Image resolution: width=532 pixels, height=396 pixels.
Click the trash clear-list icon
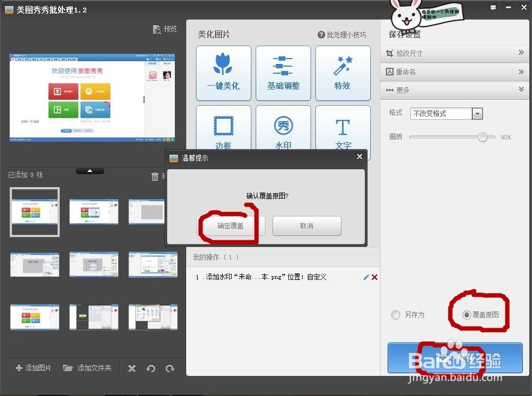pyautogui.click(x=155, y=176)
